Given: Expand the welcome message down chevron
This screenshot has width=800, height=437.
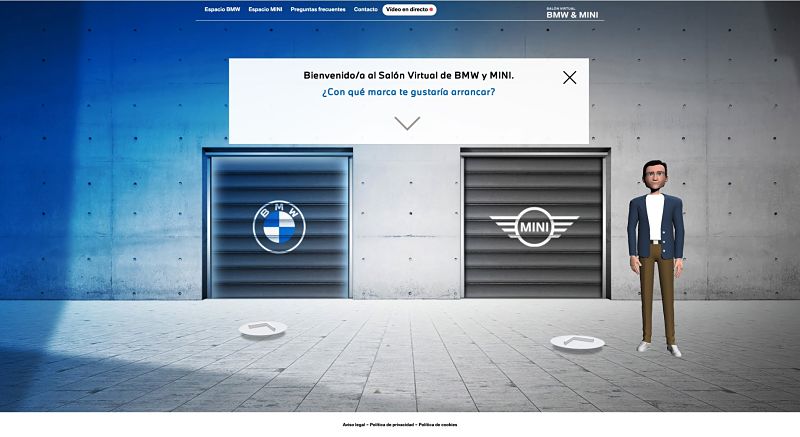Looking at the screenshot, I should click(x=407, y=123).
